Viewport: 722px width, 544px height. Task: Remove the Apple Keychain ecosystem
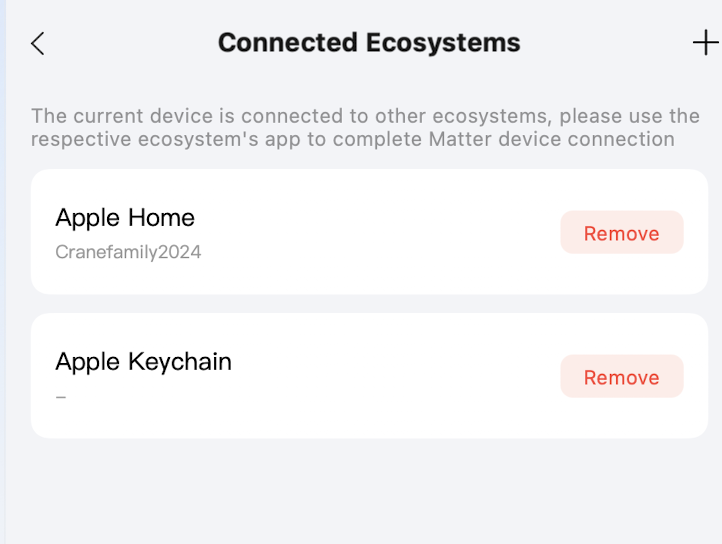(x=621, y=377)
